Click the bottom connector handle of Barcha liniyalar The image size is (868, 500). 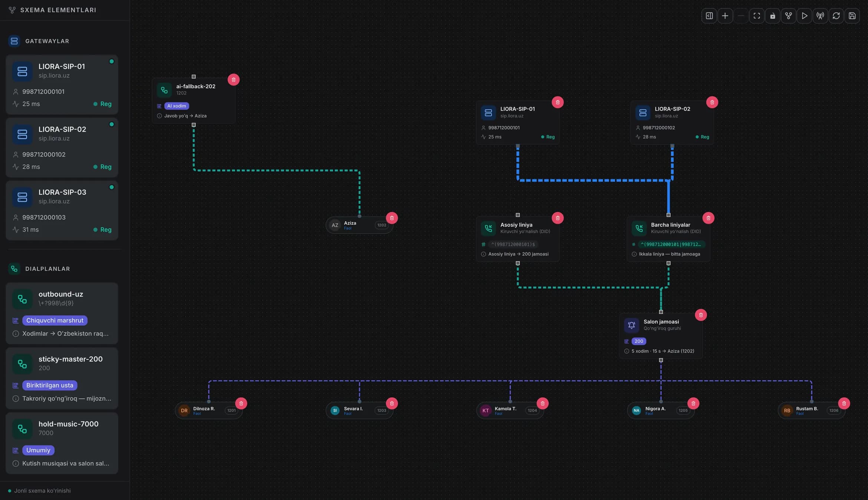[668, 263]
